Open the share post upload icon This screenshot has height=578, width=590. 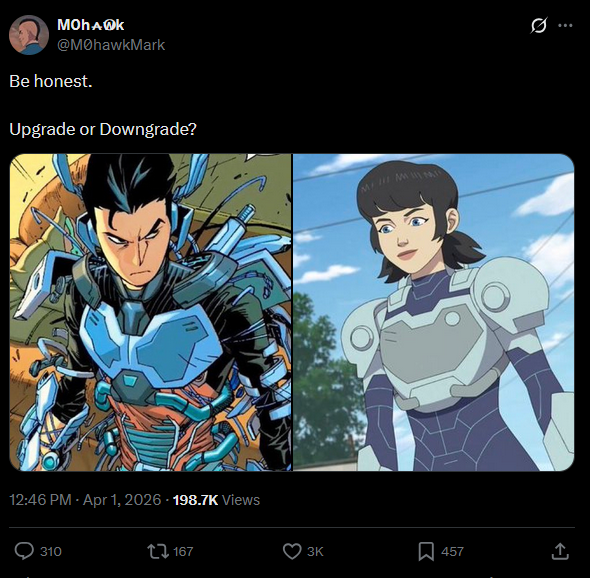tap(560, 551)
